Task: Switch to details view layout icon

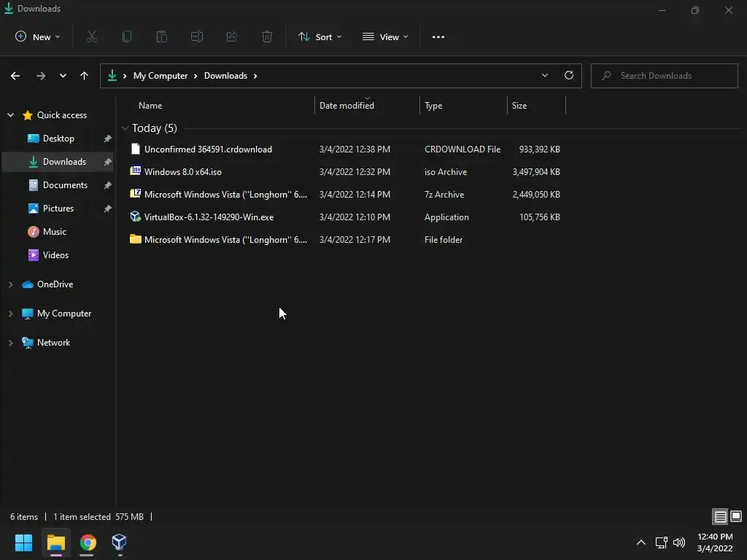Action: (720, 516)
